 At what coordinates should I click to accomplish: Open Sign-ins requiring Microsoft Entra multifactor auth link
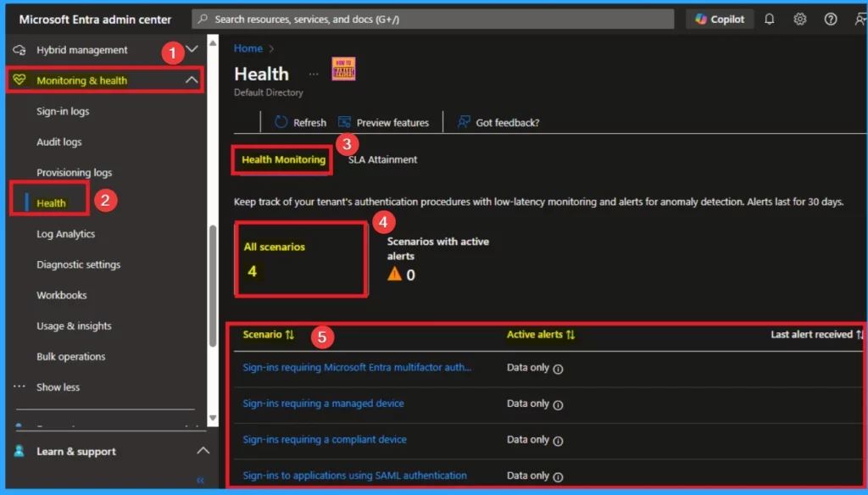click(x=357, y=367)
